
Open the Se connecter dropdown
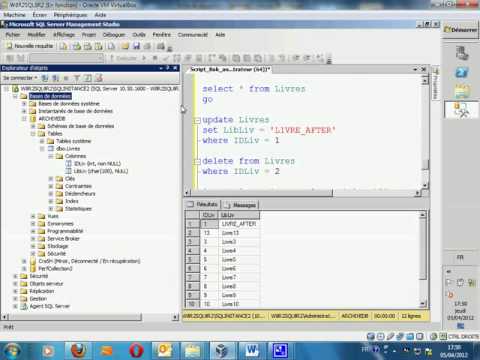20,78
